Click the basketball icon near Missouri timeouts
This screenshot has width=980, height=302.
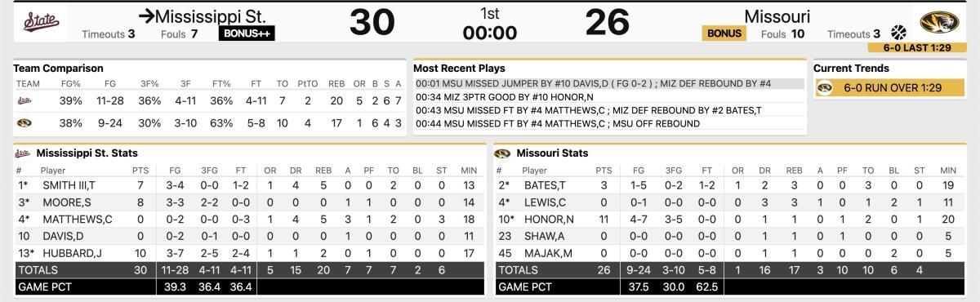pyautogui.click(x=898, y=33)
